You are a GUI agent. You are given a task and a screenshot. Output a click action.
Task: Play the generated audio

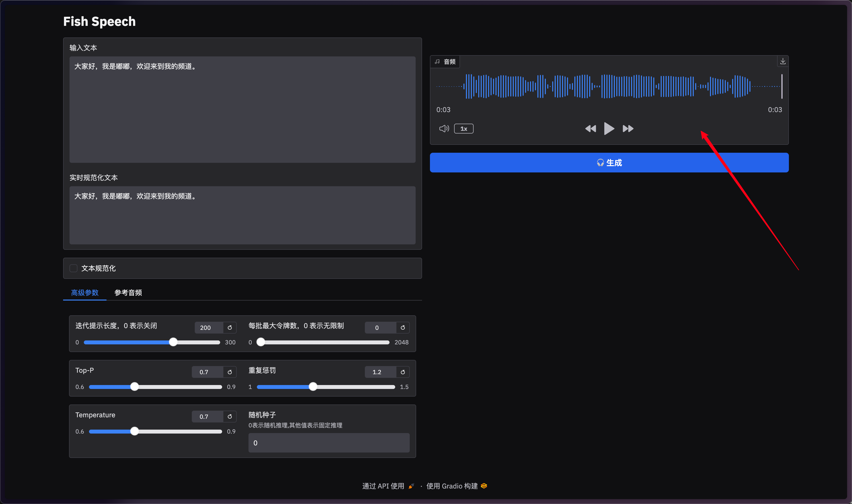pos(609,129)
